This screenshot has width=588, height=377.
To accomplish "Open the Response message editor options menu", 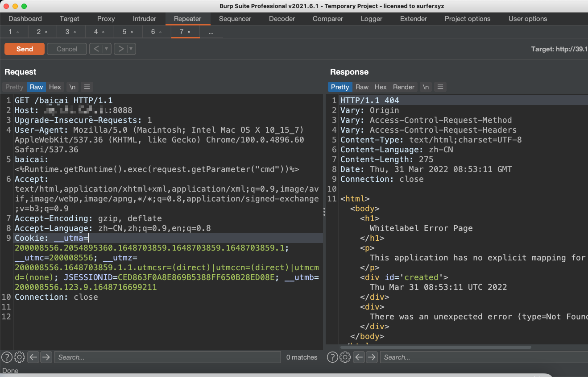I will 440,87.
